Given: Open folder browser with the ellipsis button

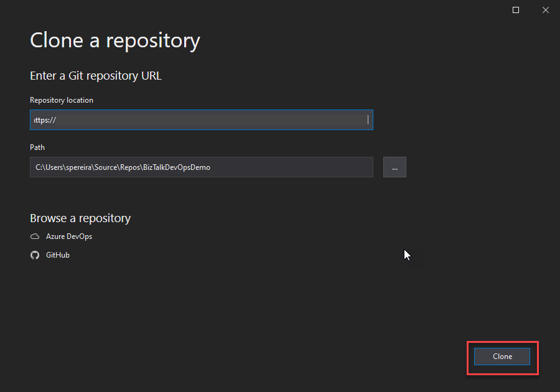Looking at the screenshot, I should pyautogui.click(x=394, y=167).
